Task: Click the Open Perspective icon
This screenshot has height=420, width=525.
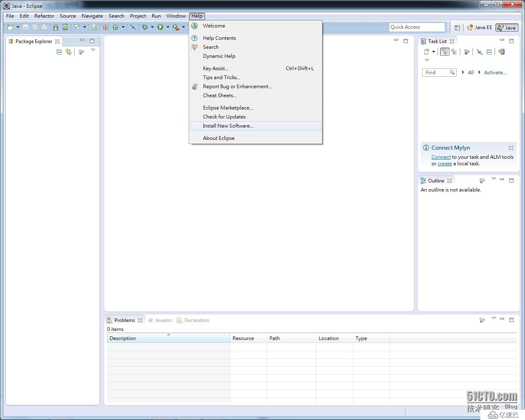Action: (457, 27)
